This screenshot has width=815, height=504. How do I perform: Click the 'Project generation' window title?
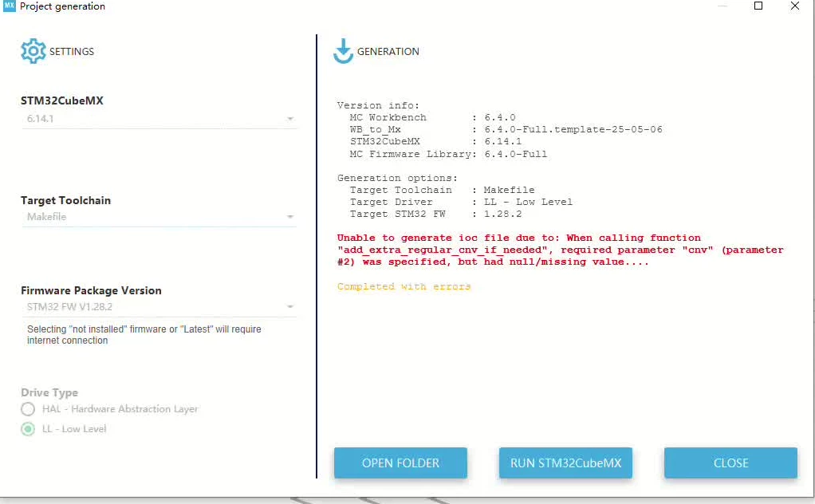[x=62, y=6]
